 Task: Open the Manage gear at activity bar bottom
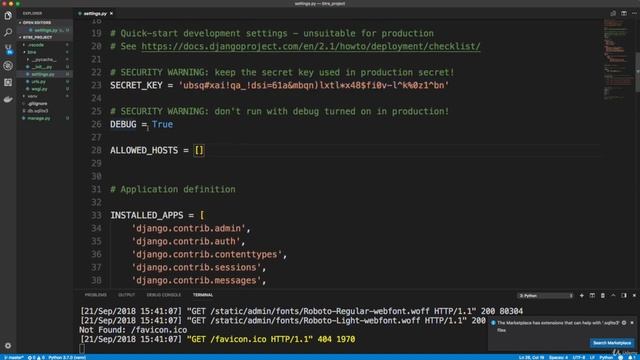coord(8,346)
